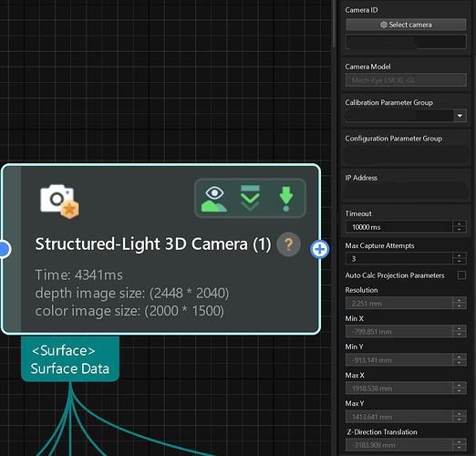
Task: Increase the Timeout value with up arrow
Action: (x=460, y=224)
